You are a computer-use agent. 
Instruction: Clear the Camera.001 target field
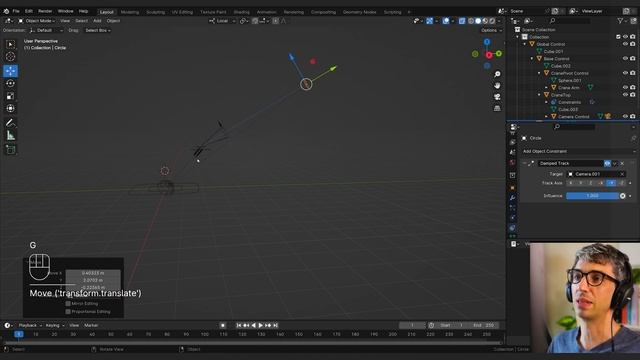pyautogui.click(x=622, y=174)
